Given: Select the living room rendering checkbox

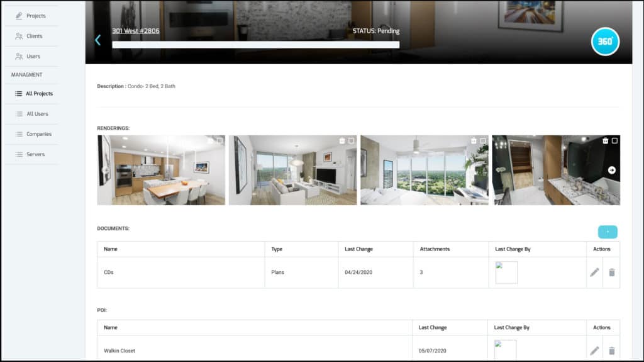Looking at the screenshot, I should tap(351, 140).
